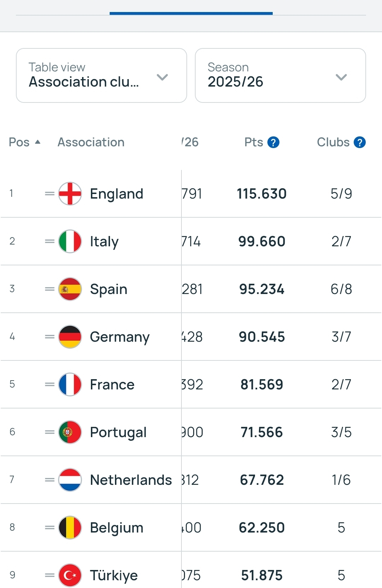The image size is (382, 588).
Task: Open the France association link
Action: tap(112, 384)
